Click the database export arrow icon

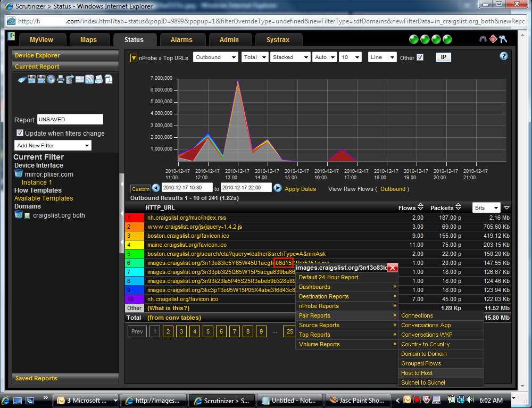(70, 79)
